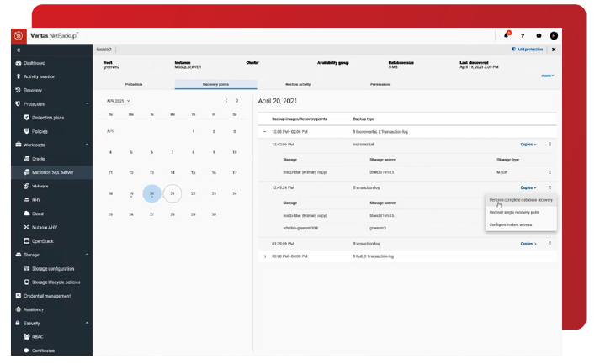Image resolution: width=600 pixels, height=364 pixels.
Task: Choose Configure instant access
Action: pos(521,224)
